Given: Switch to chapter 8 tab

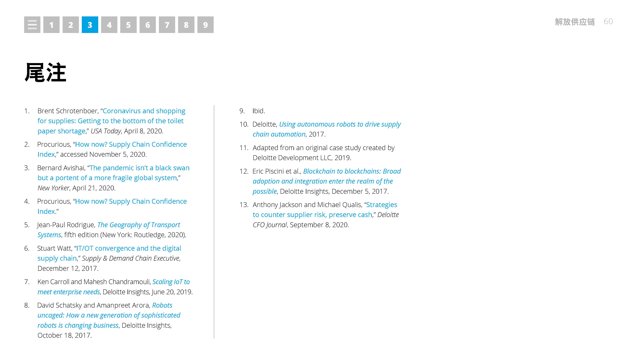Looking at the screenshot, I should [x=186, y=25].
